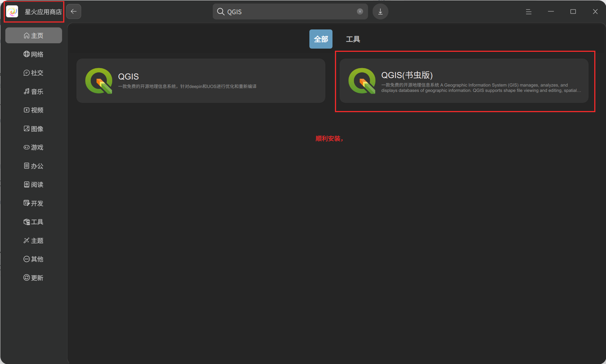Switch to the 工具 results tab

click(353, 39)
